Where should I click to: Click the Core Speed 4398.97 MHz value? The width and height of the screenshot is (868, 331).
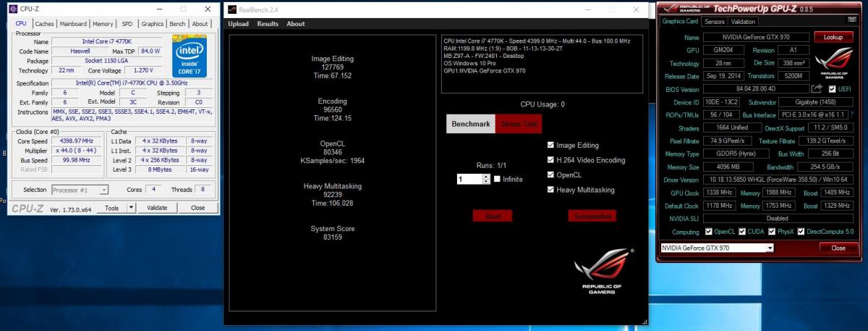(x=77, y=141)
